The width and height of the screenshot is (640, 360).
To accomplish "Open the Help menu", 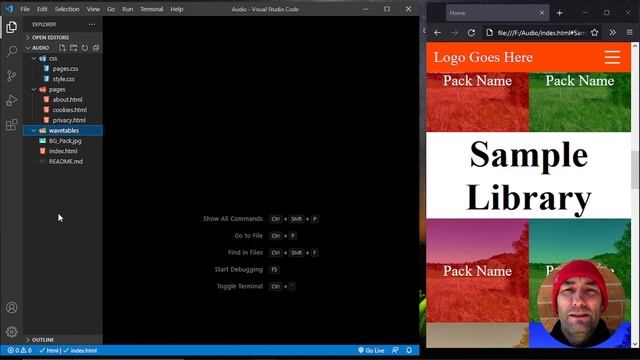I will click(x=177, y=9).
